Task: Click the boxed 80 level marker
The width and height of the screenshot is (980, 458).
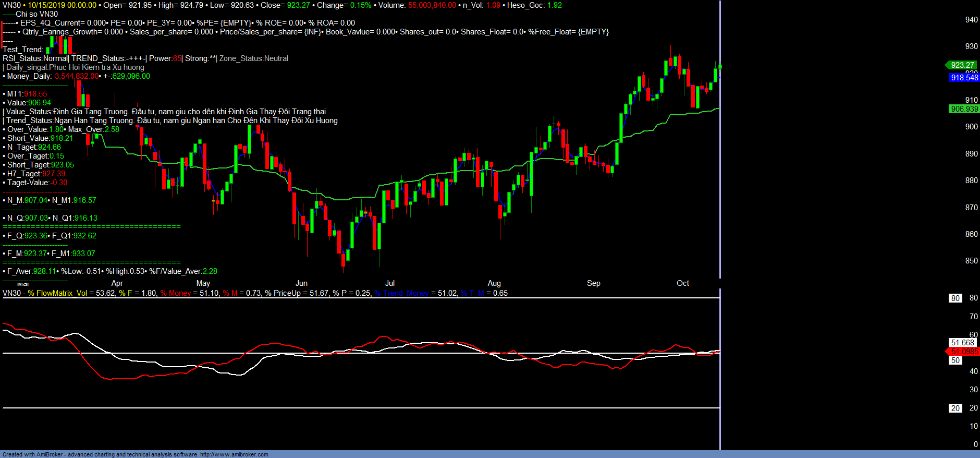Action: [955, 298]
